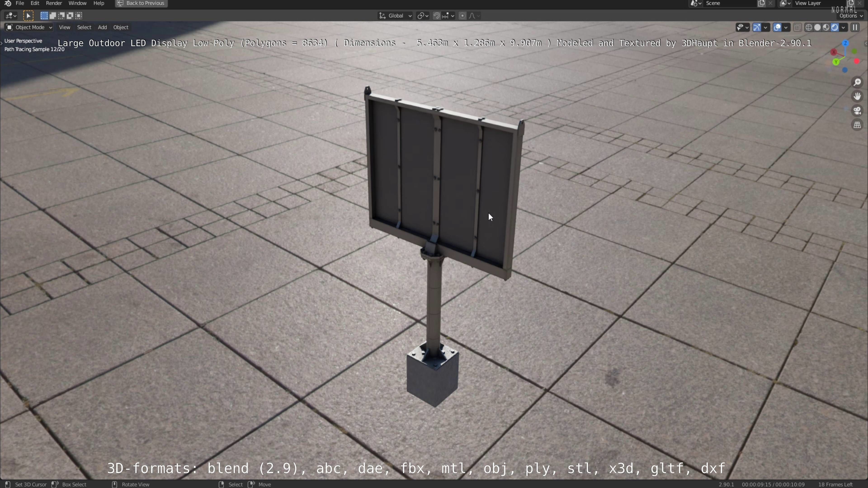Open the File menu
This screenshot has width=868, height=488.
(20, 3)
